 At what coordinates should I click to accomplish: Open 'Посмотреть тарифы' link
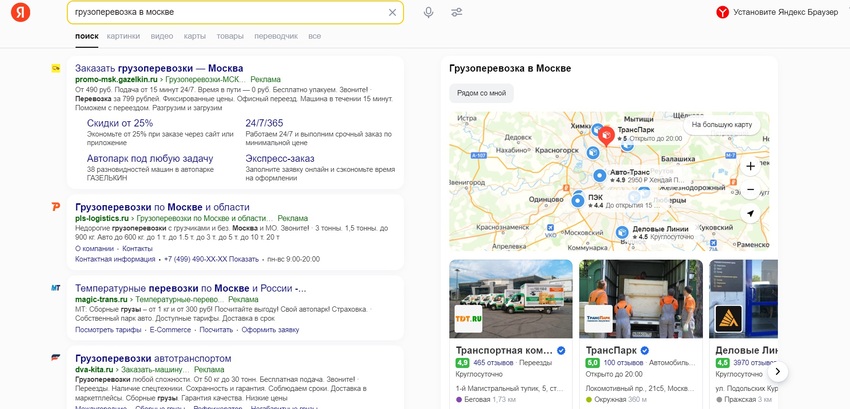coord(108,330)
